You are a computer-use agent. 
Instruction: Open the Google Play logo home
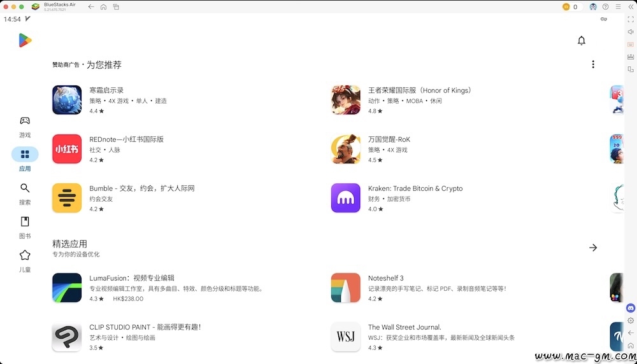point(25,40)
